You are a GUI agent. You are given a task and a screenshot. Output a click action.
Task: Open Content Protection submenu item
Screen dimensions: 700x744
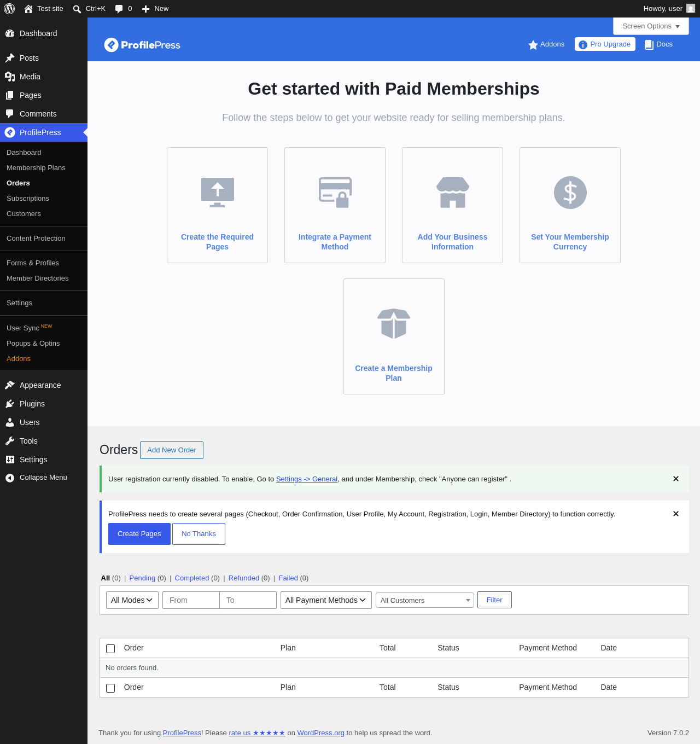tap(36, 239)
